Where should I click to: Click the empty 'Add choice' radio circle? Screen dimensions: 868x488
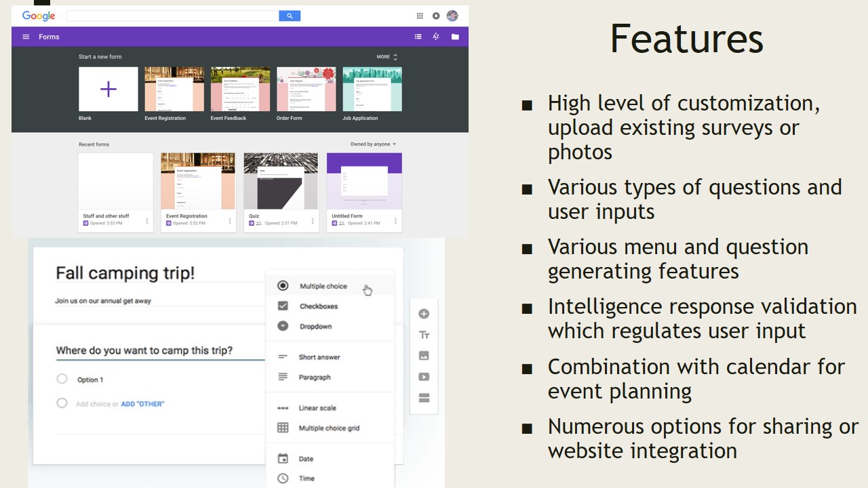pos(62,403)
